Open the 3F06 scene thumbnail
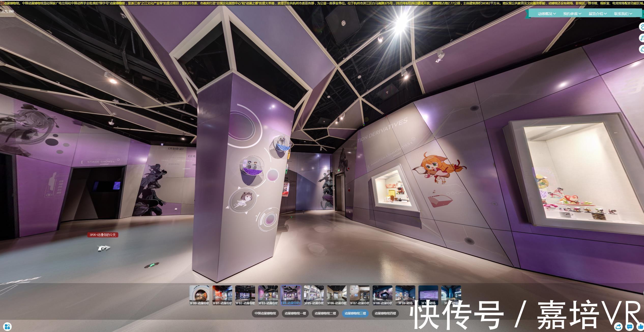Image resolution: width=644 pixels, height=332 pixels. pyautogui.click(x=337, y=295)
